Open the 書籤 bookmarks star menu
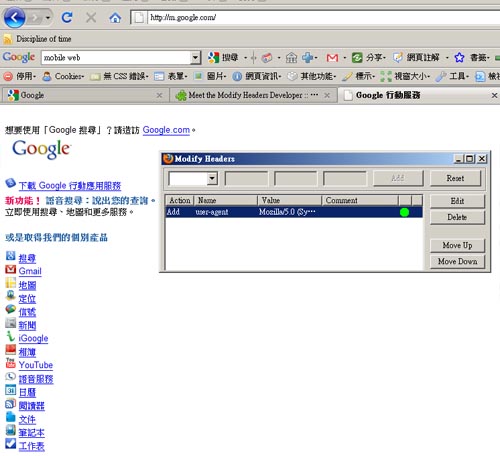The width and height of the screenshot is (500, 456). [x=472, y=58]
